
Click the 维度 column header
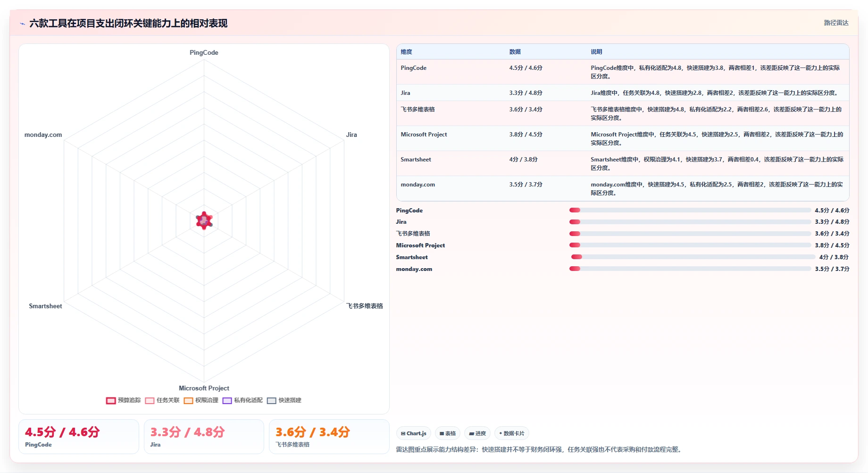click(407, 52)
